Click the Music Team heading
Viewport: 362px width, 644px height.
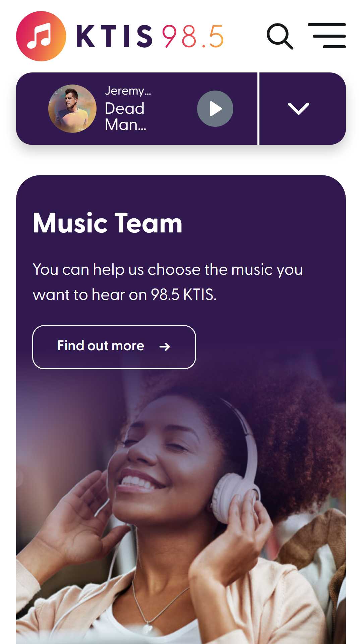point(108,223)
